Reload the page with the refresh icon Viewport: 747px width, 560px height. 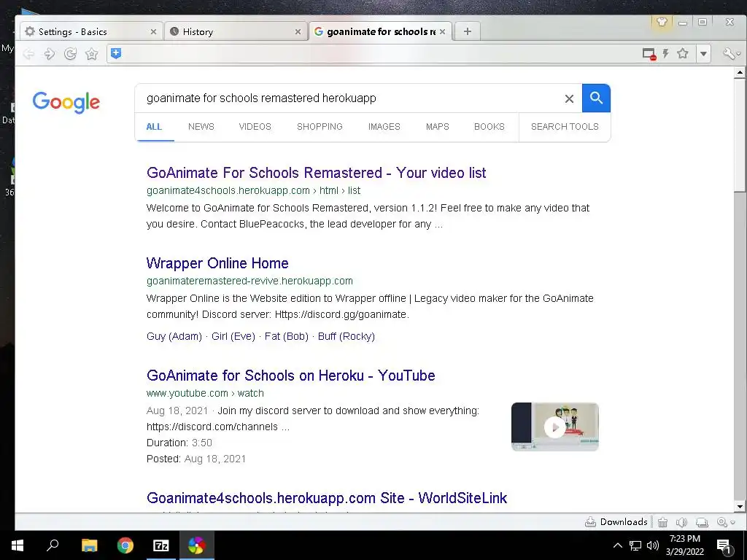pos(71,54)
